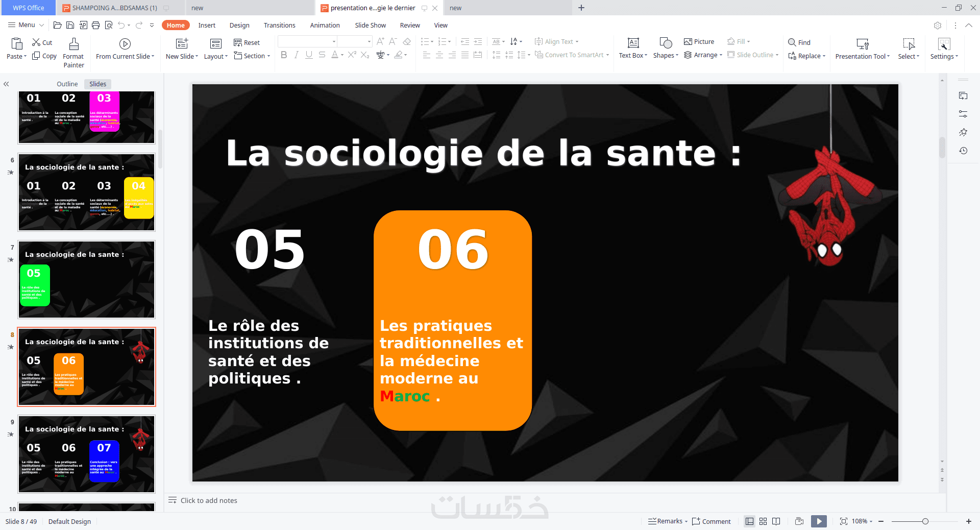This screenshot has width=980, height=530.
Task: Center-align the text
Action: click(x=439, y=55)
